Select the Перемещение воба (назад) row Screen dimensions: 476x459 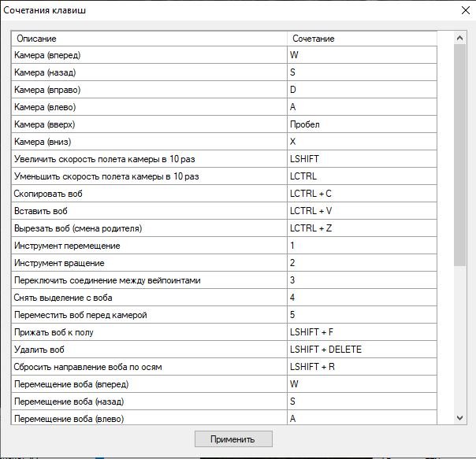point(149,402)
